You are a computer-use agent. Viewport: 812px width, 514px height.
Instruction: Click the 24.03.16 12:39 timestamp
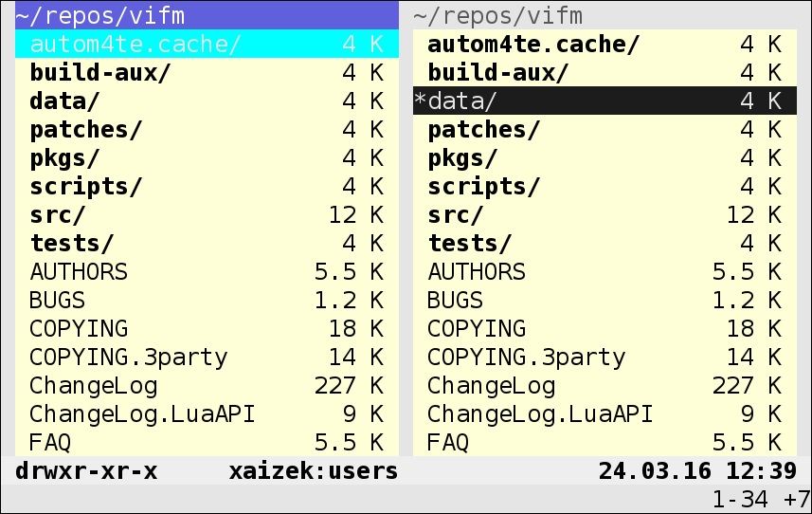point(697,471)
